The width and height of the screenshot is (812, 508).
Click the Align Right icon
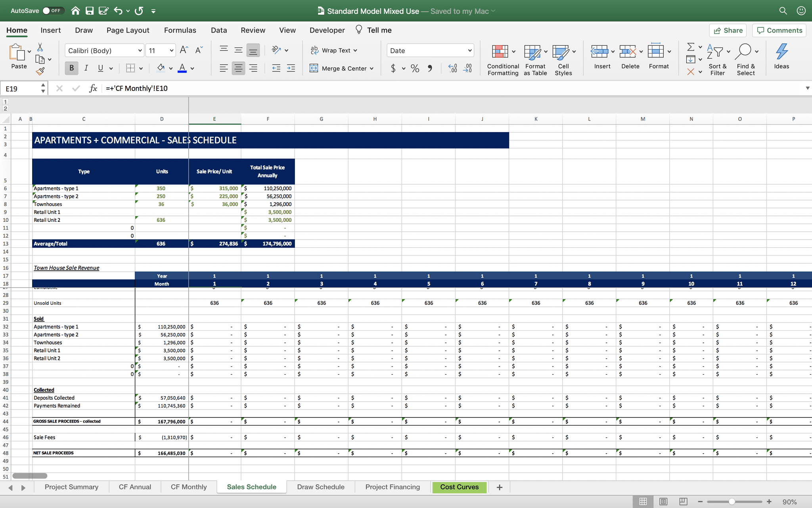click(253, 68)
